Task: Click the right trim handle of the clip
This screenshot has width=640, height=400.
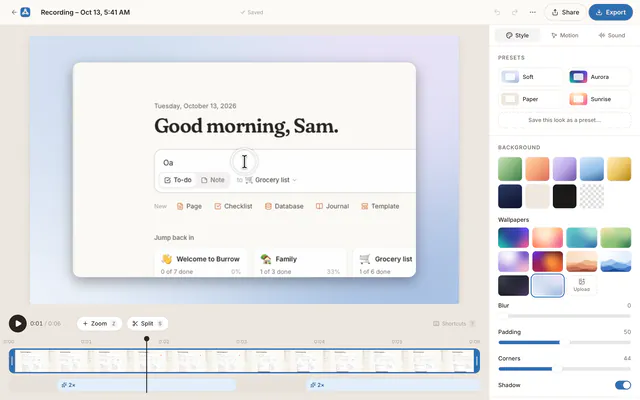Action: pos(477,361)
